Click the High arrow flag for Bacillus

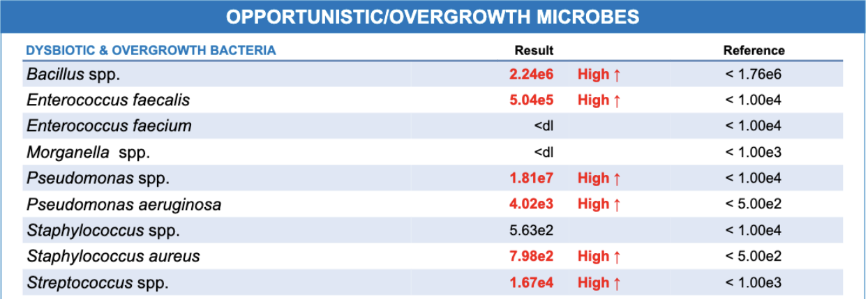point(599,74)
